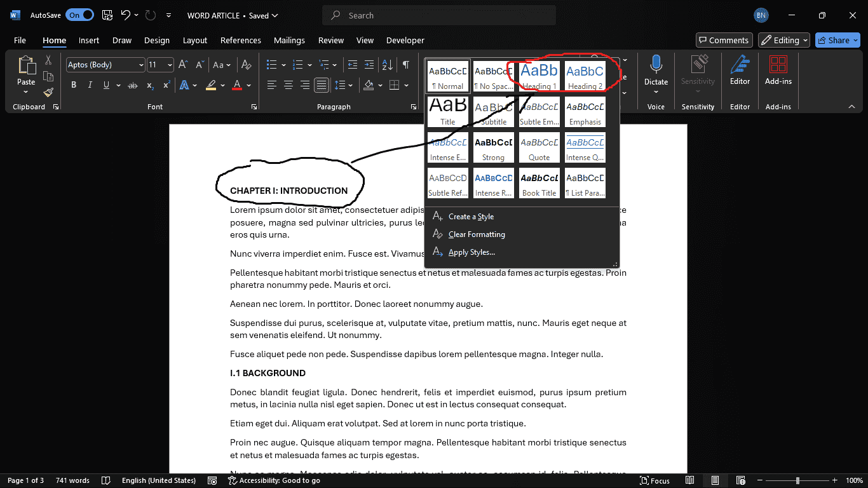This screenshot has height=488, width=868.
Task: Open the Editing mode dropdown
Action: click(784, 40)
